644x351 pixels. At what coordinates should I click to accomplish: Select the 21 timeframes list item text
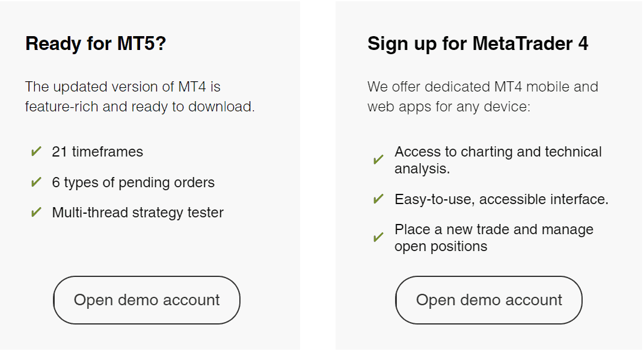pyautogui.click(x=97, y=152)
